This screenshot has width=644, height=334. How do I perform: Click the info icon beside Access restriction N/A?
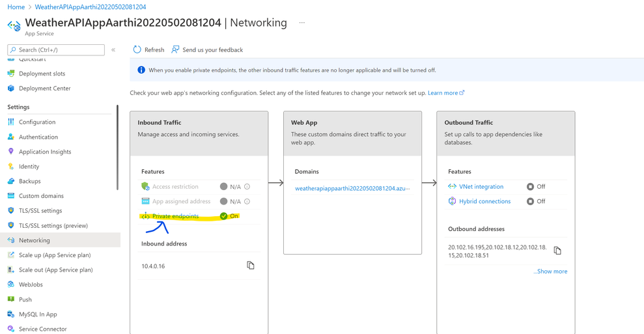click(x=247, y=186)
